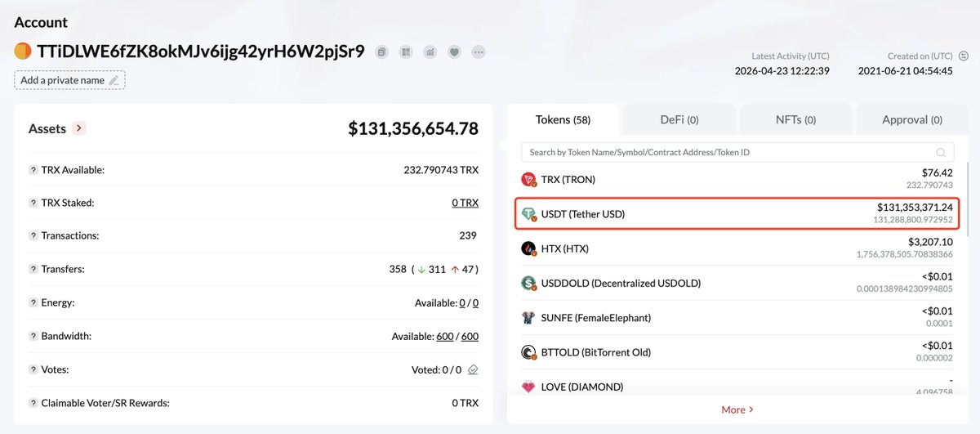This screenshot has height=434, width=980.
Task: Click help icon next to Bandwidth
Action: coord(33,336)
